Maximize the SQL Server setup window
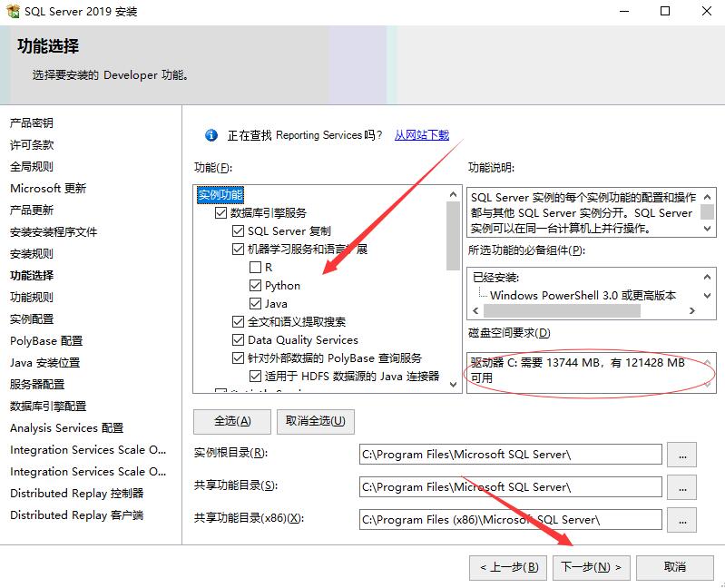The width and height of the screenshot is (725, 588). (665, 11)
